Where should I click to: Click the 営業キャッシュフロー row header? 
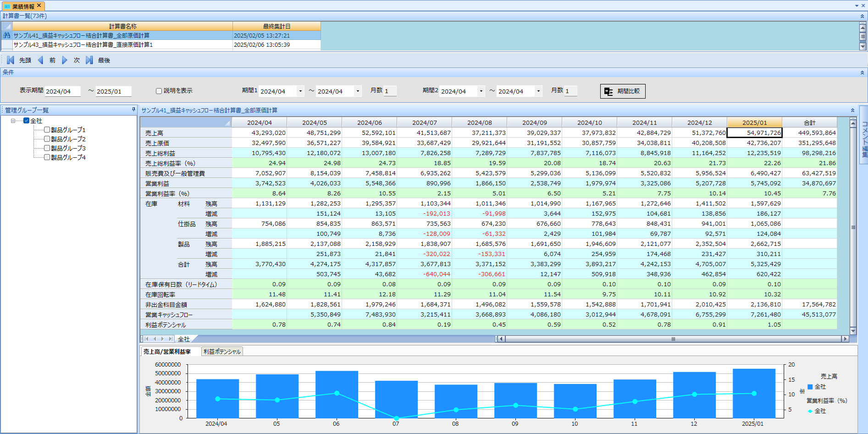click(x=186, y=315)
